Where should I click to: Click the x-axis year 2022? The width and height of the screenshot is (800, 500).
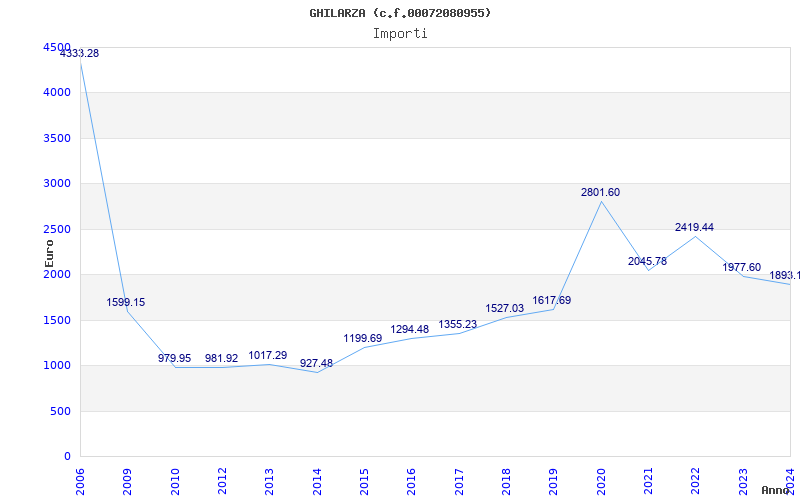[695, 481]
